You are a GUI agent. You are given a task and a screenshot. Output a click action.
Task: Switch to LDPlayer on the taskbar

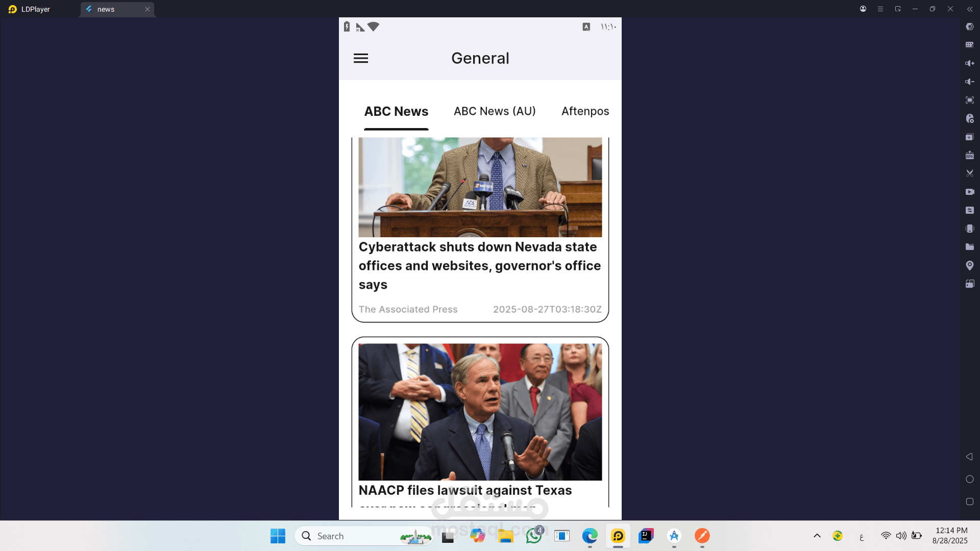pos(618,536)
